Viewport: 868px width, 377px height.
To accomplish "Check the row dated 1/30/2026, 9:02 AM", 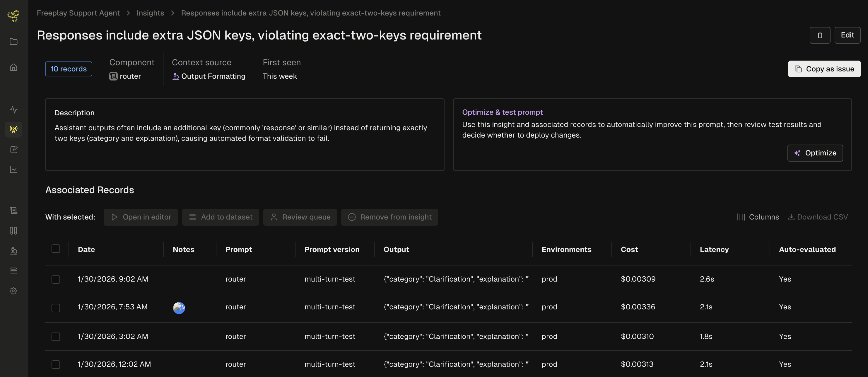I will click(x=56, y=279).
